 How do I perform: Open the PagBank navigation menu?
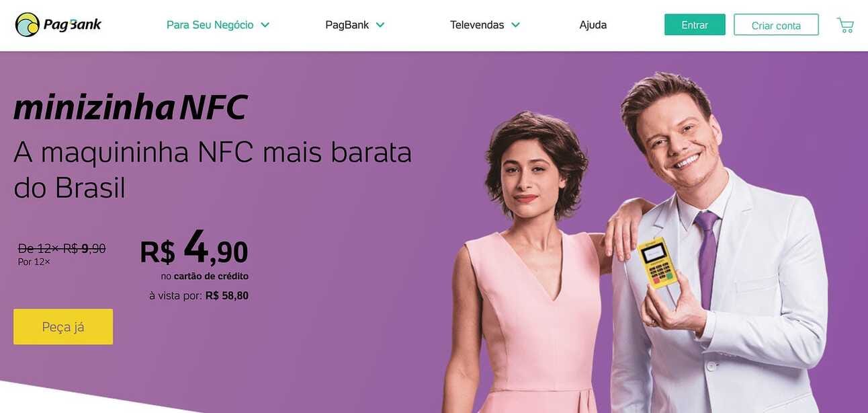(355, 25)
